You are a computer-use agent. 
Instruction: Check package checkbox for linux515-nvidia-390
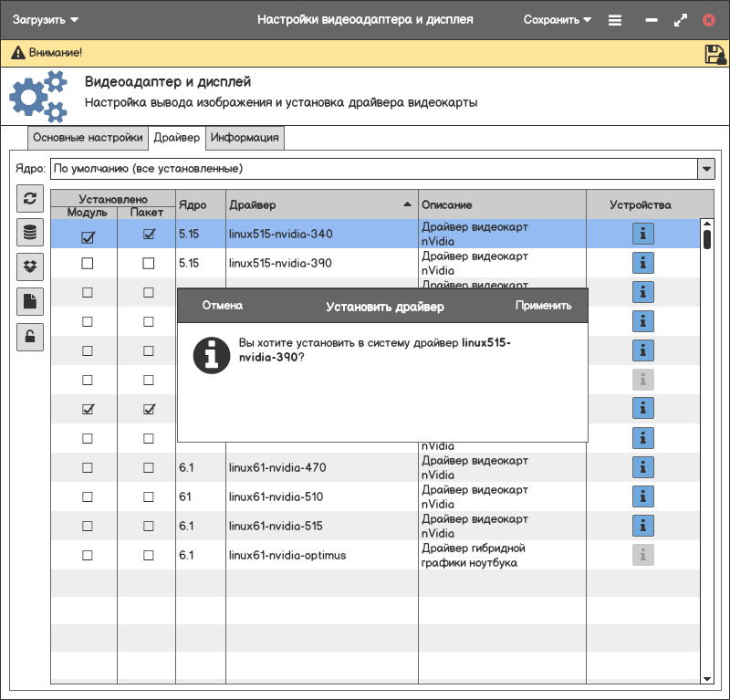pos(149,263)
